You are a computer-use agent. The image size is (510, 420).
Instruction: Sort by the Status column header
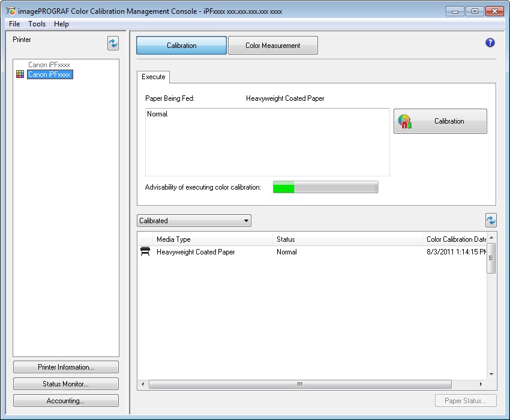tap(347, 239)
